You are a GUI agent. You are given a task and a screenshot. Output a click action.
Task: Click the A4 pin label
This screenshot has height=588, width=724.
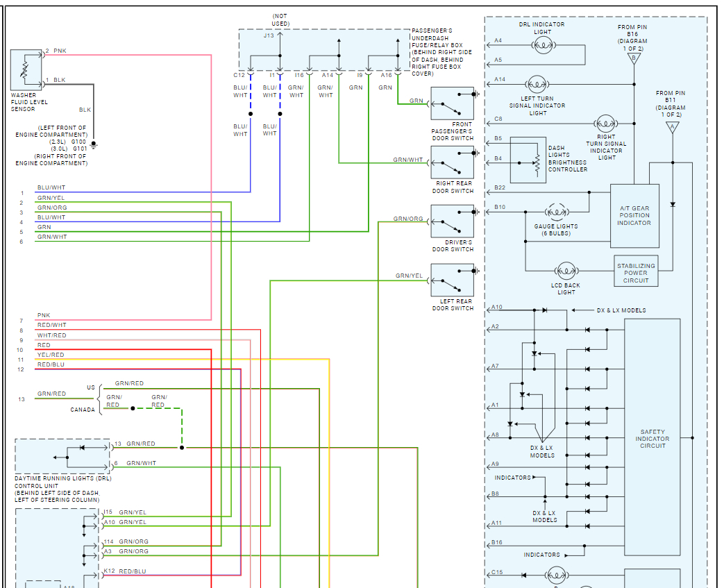pos(498,40)
